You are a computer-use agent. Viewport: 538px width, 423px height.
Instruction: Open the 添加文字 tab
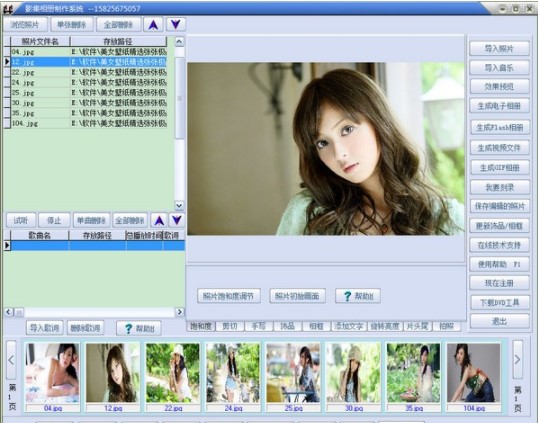348,326
